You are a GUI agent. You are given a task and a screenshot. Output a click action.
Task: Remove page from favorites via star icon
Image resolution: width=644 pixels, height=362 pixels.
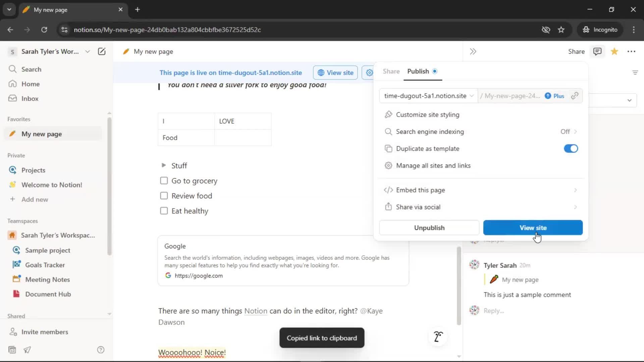[614, 51]
